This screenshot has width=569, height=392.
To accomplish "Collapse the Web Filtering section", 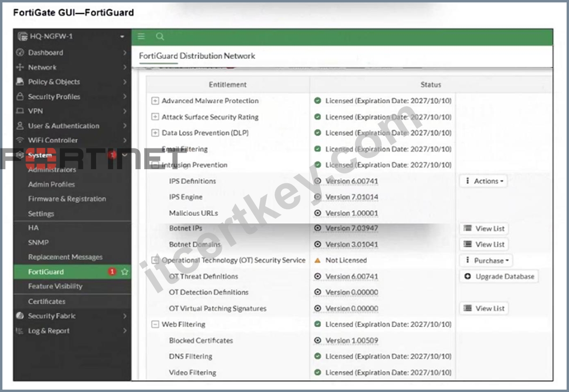I will click(155, 324).
